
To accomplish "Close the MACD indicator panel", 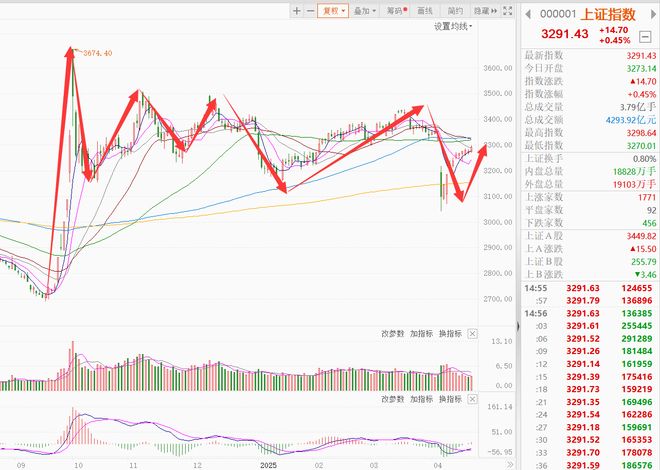I will pyautogui.click(x=472, y=399).
